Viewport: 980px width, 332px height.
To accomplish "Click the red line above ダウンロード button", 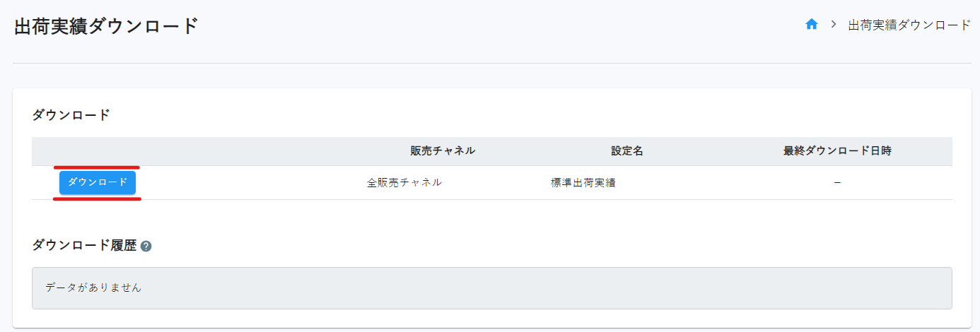I will pos(98,167).
